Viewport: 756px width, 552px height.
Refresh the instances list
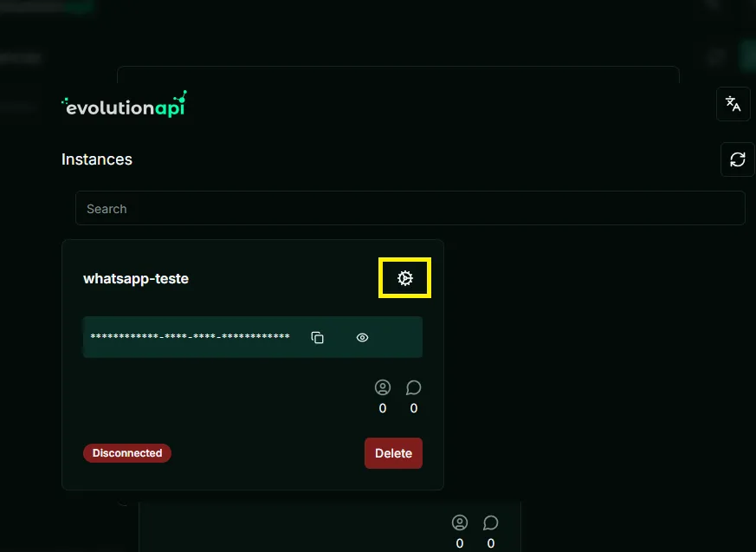737,159
